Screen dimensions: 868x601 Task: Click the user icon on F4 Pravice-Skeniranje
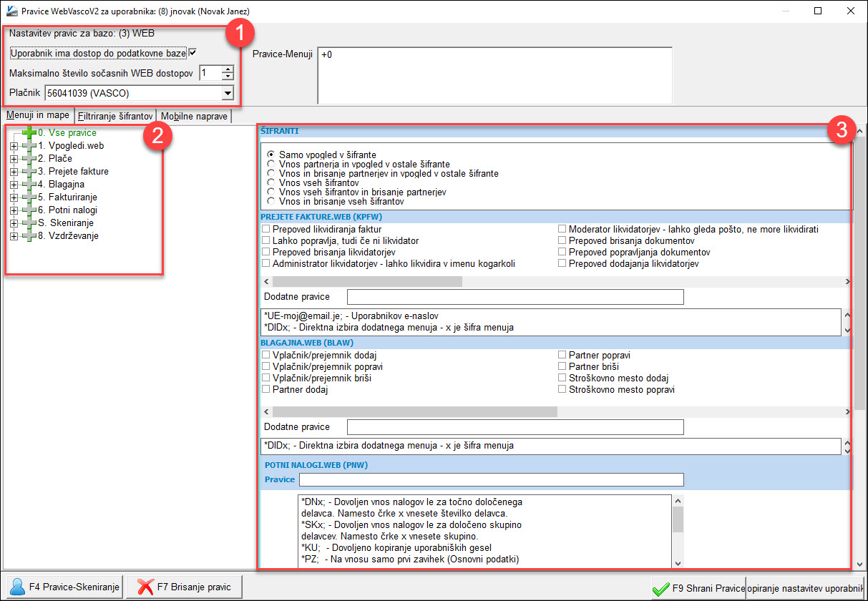(x=16, y=587)
